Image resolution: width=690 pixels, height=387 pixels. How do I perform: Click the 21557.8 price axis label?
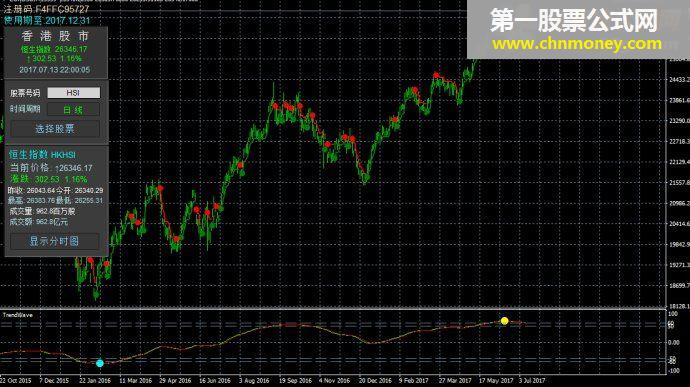(x=679, y=182)
